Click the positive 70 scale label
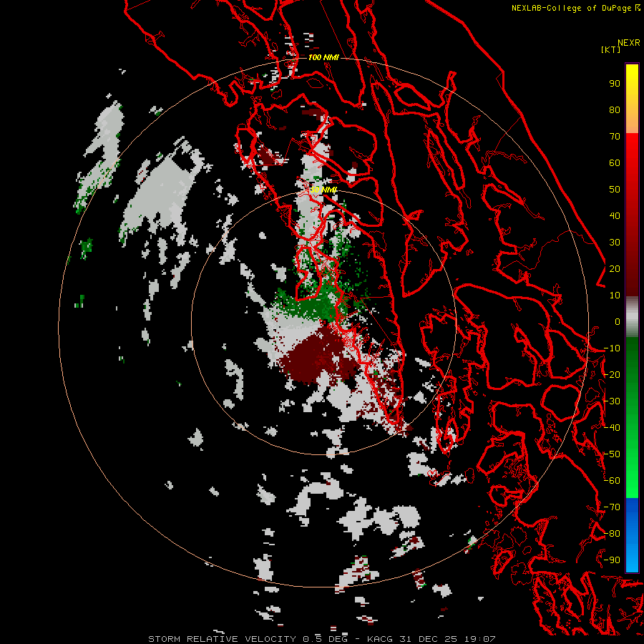 pyautogui.click(x=615, y=137)
